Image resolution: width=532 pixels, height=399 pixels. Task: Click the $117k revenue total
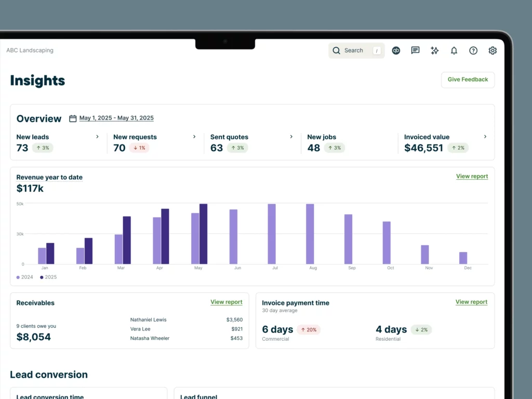(30, 188)
